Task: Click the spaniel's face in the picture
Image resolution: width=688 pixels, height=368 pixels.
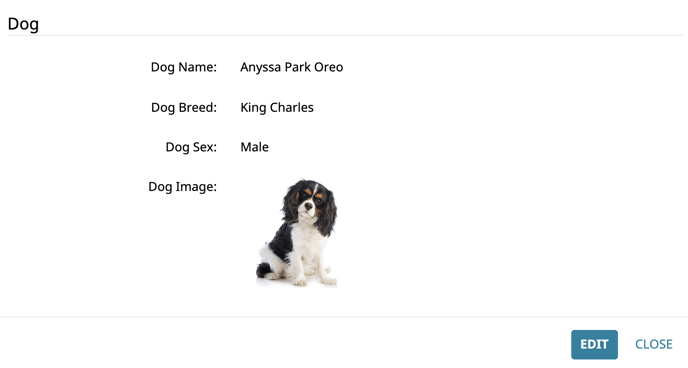Action: coord(310,204)
